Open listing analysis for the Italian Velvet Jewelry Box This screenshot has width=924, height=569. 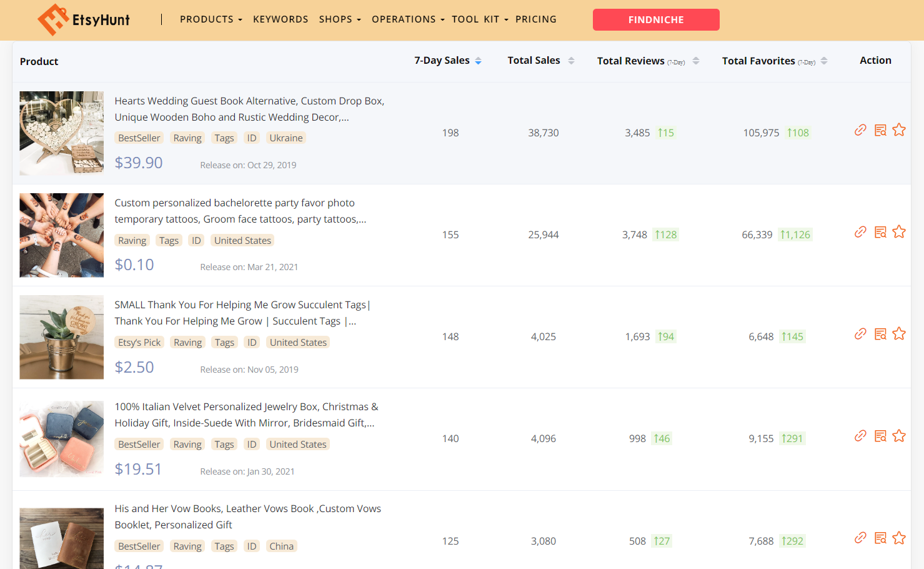tap(880, 436)
